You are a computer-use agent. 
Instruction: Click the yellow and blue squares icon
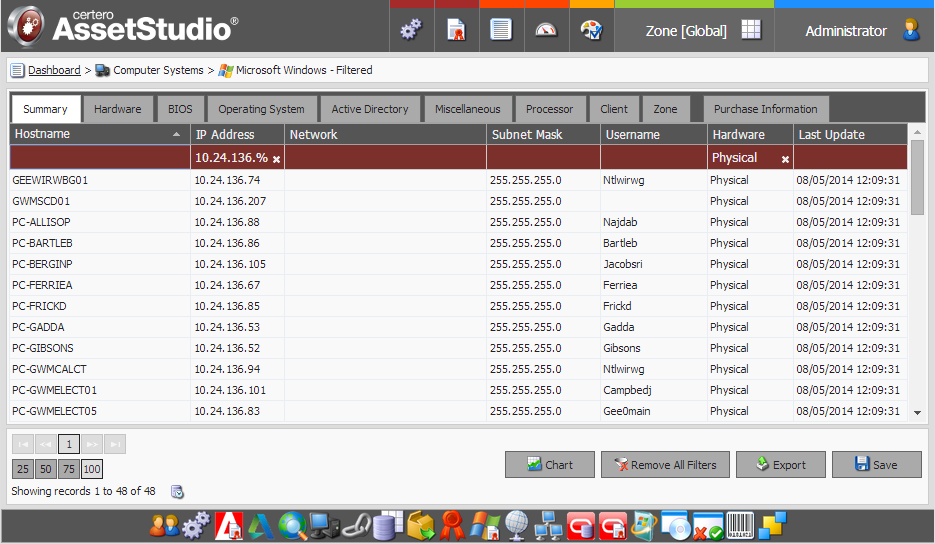click(772, 525)
